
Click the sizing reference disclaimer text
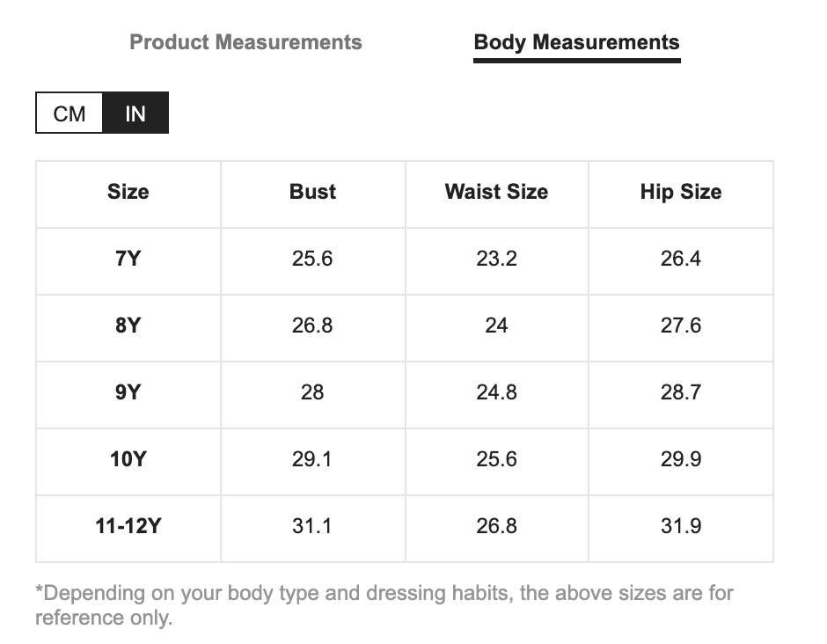pos(384,605)
